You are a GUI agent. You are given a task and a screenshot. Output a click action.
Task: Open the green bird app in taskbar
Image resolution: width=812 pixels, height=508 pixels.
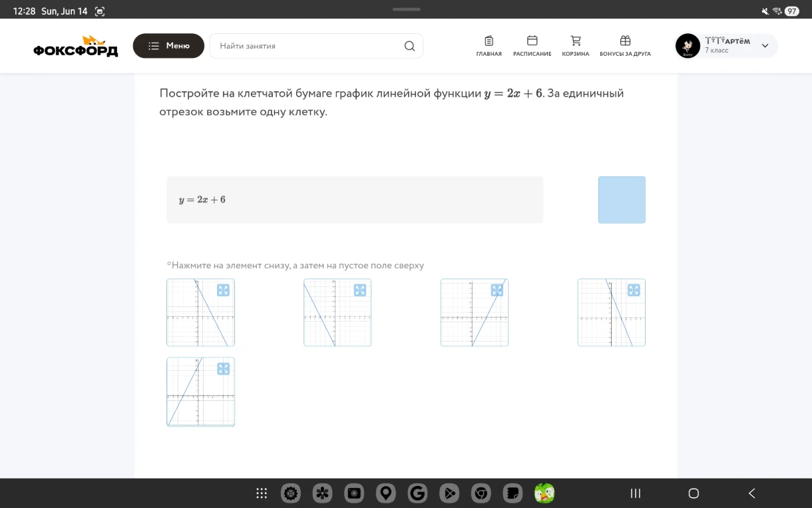tap(544, 493)
